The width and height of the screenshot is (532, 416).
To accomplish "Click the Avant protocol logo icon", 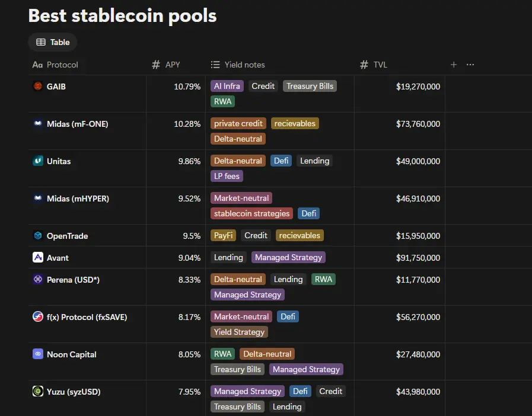I will tap(37, 257).
